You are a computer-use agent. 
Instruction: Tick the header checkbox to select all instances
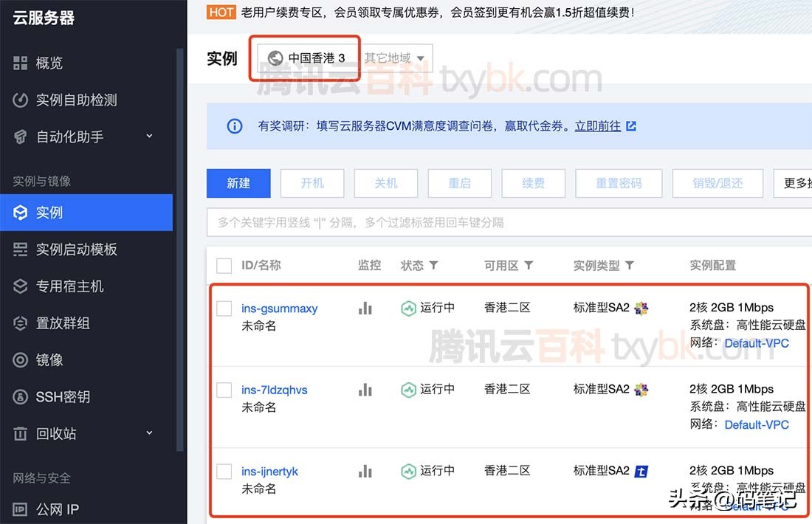[x=224, y=265]
